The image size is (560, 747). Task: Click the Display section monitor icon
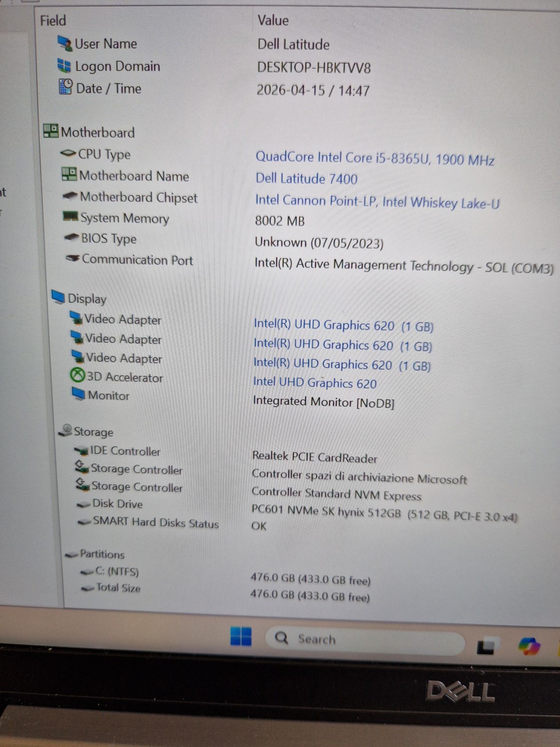[58, 297]
